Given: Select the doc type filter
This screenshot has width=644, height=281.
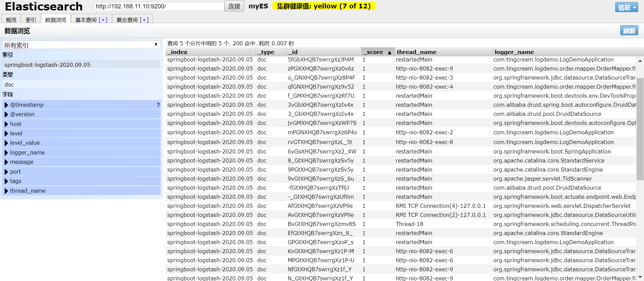Looking at the screenshot, I should (x=81, y=85).
